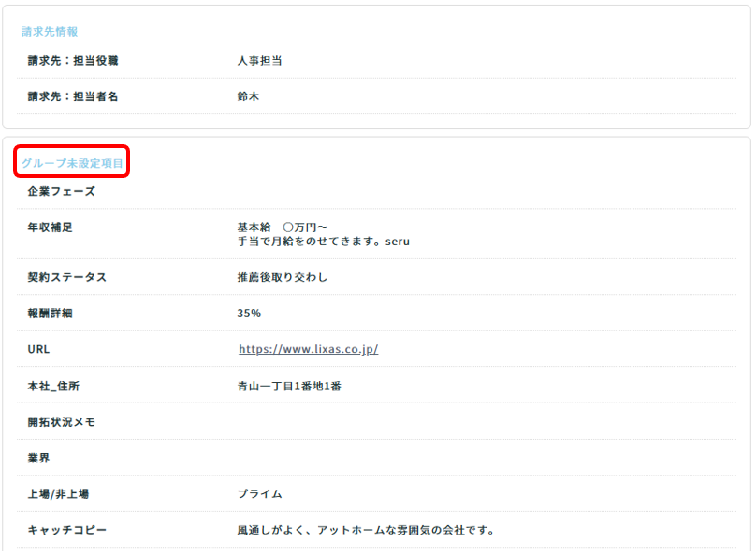This screenshot has width=756, height=557.
Task: Select the 年収補足 field label
Action: 51,227
